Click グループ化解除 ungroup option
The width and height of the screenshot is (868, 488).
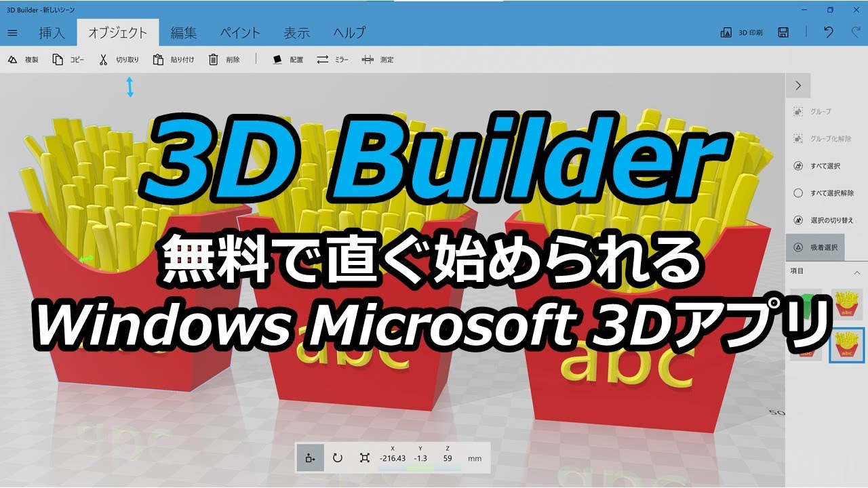coord(822,138)
